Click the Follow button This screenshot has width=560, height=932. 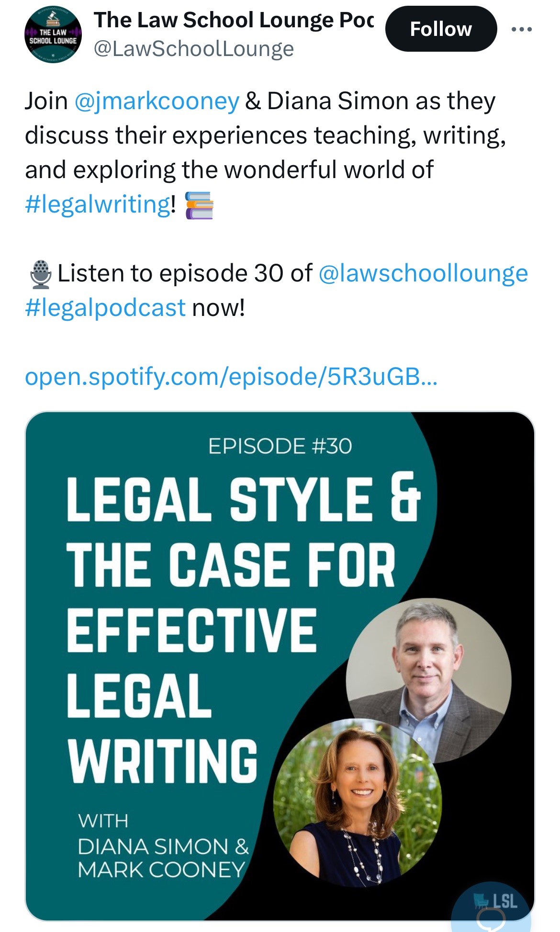(441, 29)
